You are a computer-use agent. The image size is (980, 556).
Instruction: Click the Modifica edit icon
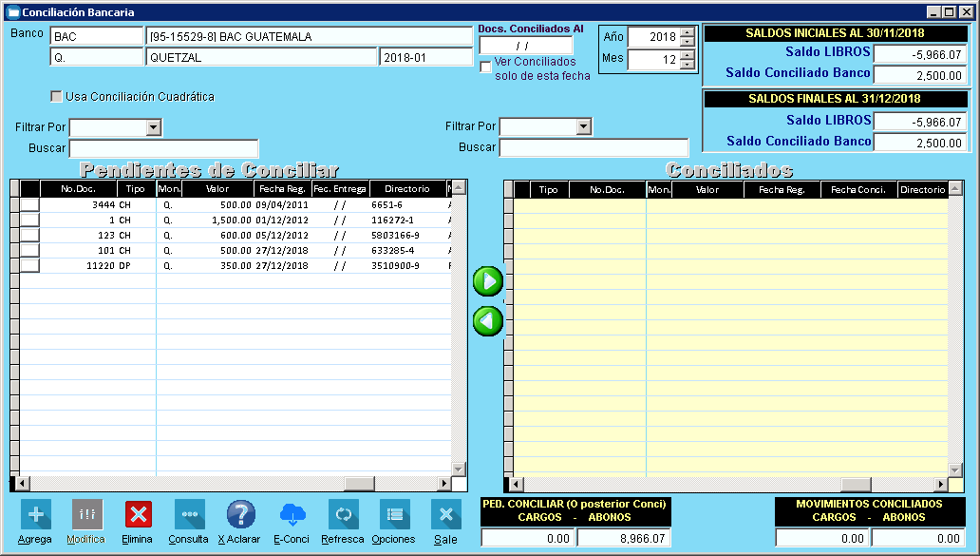coord(87,515)
